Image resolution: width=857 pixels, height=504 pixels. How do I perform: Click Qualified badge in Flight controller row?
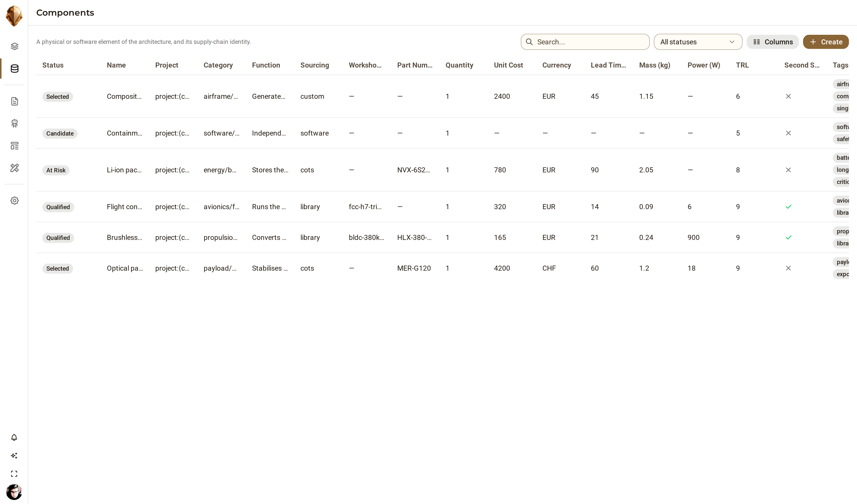[58, 207]
